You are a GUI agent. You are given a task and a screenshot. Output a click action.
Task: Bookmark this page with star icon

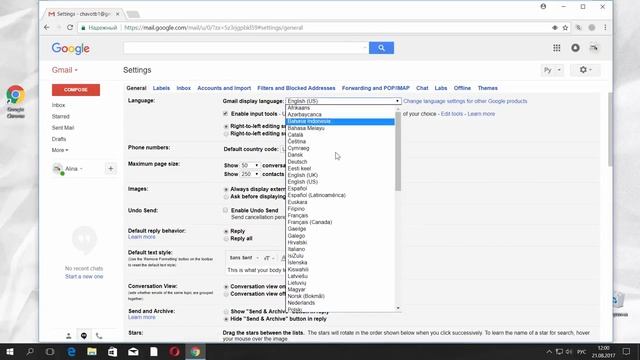pyautogui.click(x=565, y=28)
